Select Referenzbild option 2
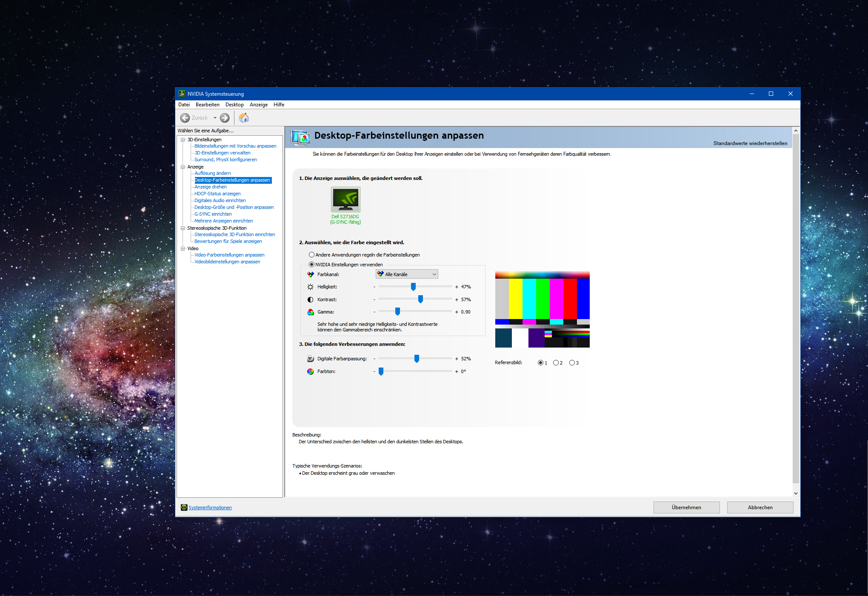The height and width of the screenshot is (596, 868). tap(556, 363)
